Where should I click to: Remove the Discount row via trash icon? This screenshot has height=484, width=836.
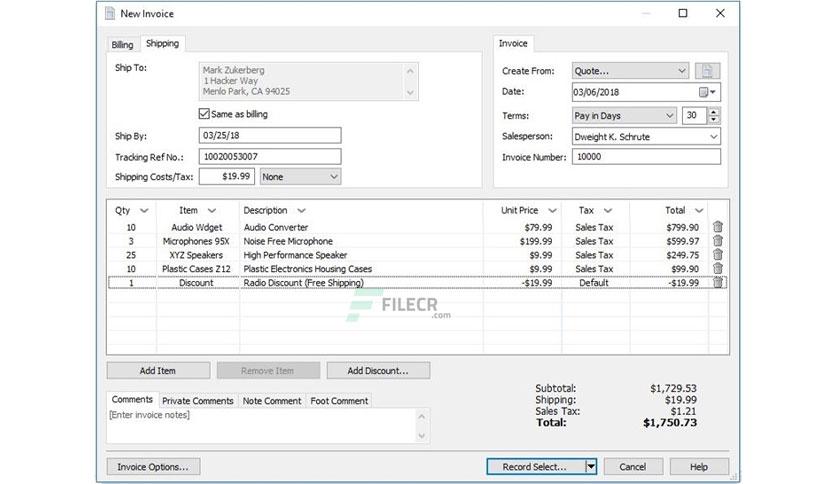[x=718, y=283]
